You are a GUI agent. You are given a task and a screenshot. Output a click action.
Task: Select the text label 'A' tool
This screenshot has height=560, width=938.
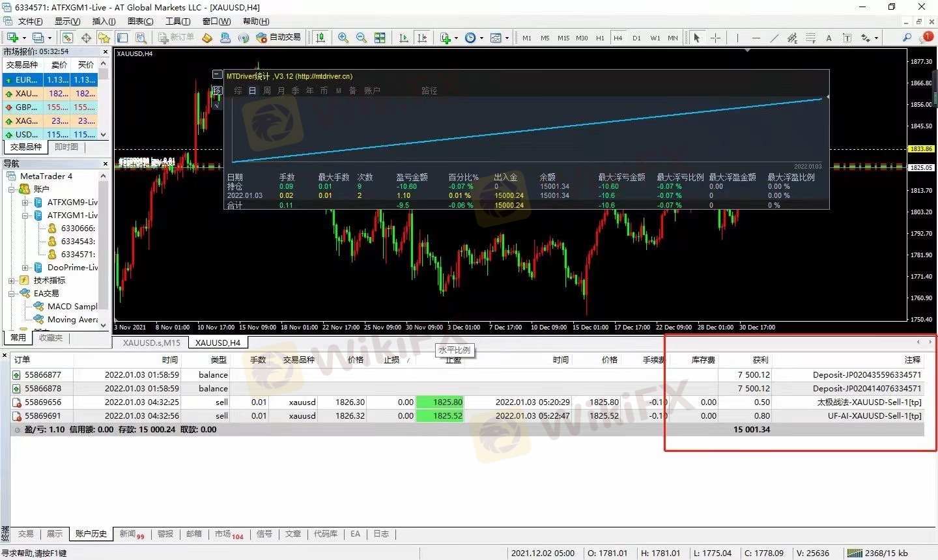(829, 38)
